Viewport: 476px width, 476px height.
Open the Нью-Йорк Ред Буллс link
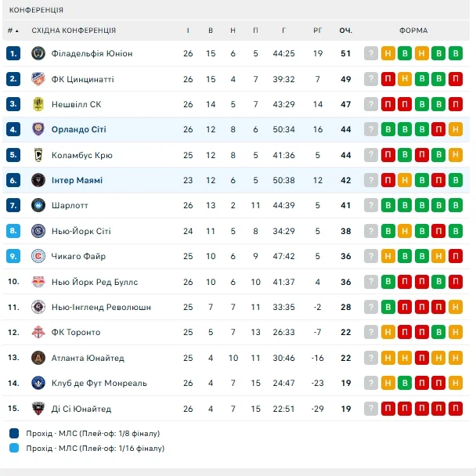click(x=94, y=282)
